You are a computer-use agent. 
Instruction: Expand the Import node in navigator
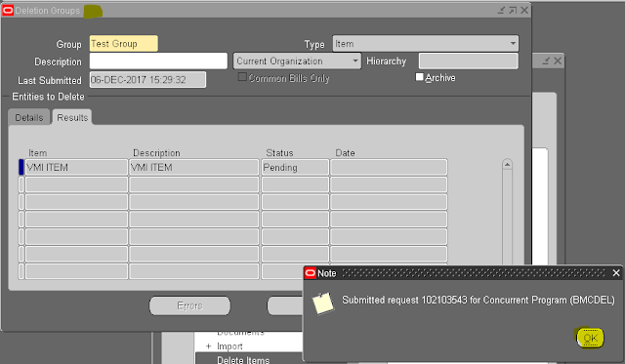tap(208, 346)
